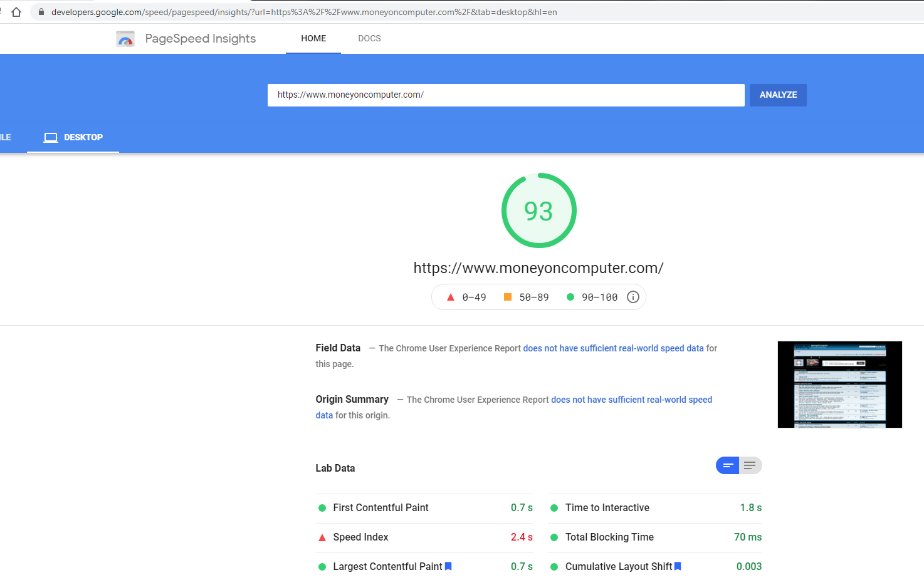Switch Lab Data to compact view toggle

[728, 465]
